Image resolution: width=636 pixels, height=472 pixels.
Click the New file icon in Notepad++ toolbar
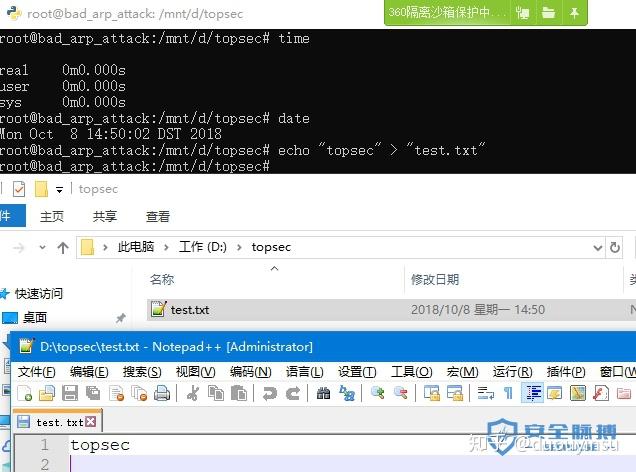click(25, 393)
